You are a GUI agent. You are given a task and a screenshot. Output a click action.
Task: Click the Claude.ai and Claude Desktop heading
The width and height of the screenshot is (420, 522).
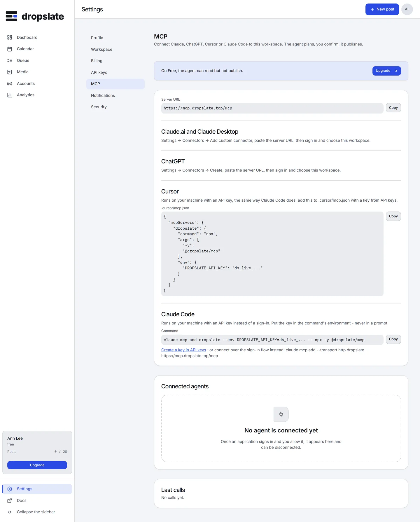coord(200,132)
